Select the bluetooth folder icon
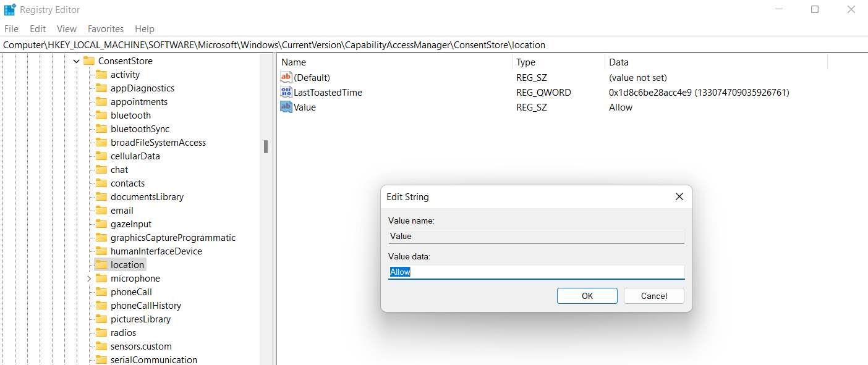This screenshot has width=868, height=365. [101, 115]
